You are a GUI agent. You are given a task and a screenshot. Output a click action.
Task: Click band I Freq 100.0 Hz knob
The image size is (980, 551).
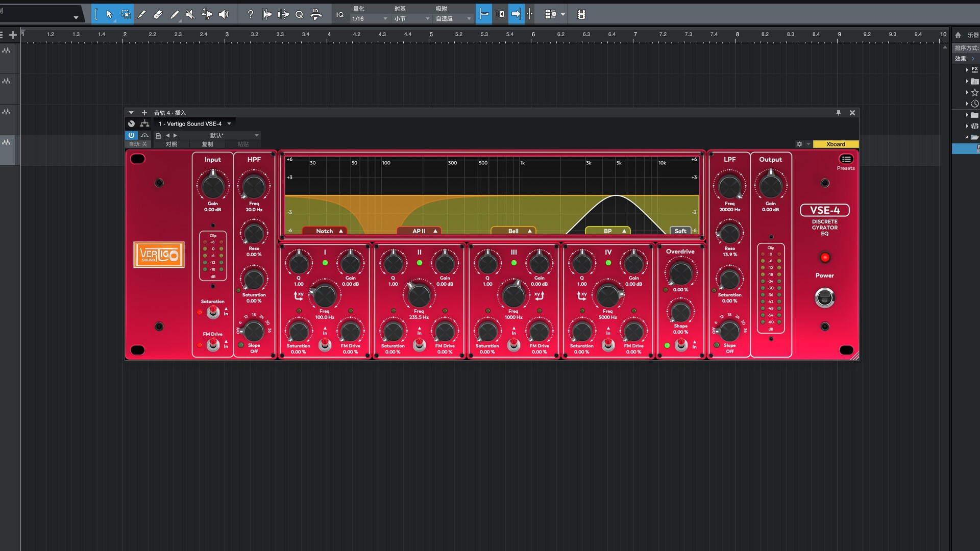coord(325,296)
